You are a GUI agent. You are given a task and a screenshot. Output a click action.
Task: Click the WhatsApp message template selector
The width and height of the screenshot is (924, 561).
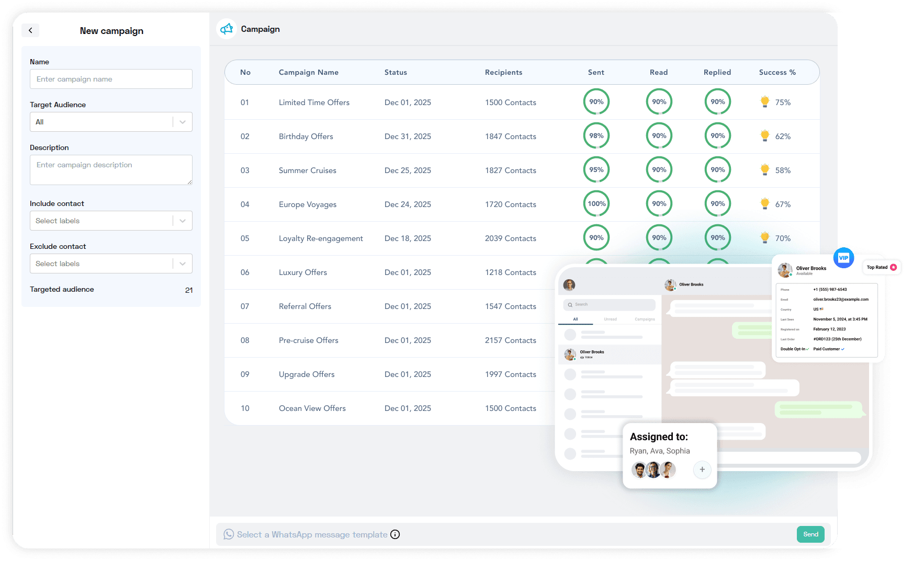tap(312, 534)
